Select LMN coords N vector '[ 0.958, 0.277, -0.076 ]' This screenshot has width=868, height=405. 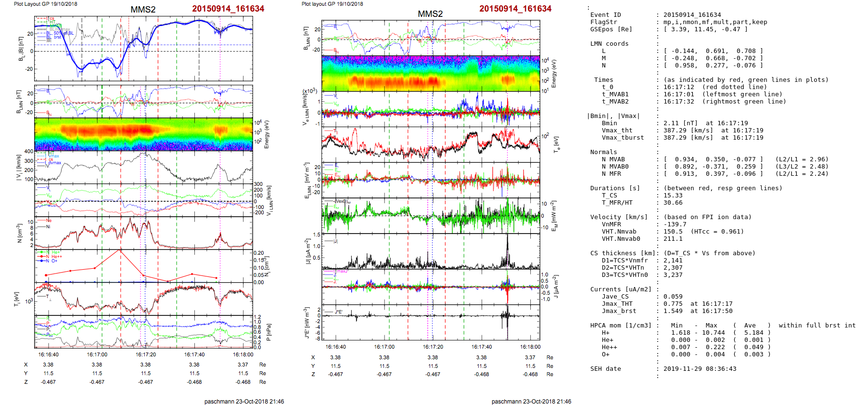[714, 65]
